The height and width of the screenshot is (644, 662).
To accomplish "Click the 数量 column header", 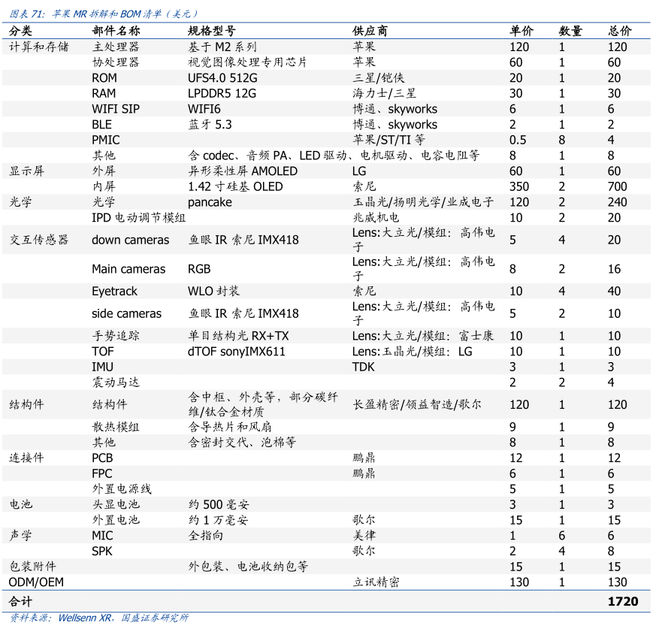I will (x=570, y=31).
